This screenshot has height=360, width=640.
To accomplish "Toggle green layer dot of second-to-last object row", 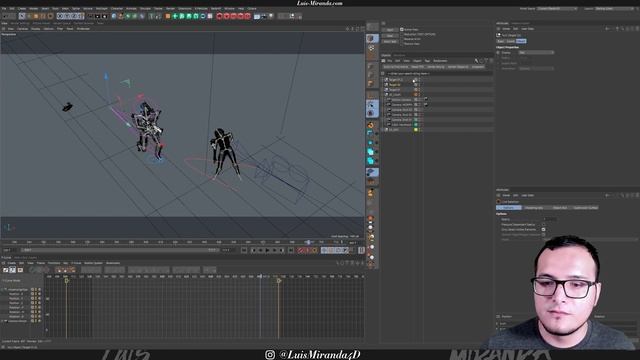I will [x=416, y=124].
